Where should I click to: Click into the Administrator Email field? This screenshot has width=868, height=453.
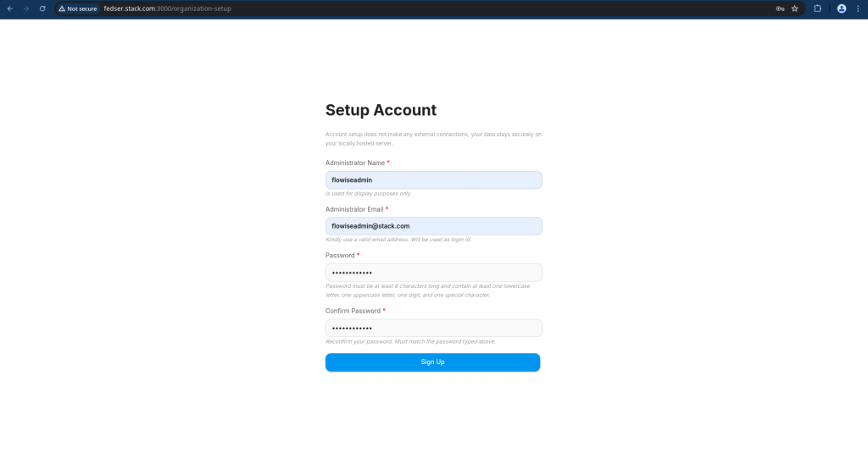pos(433,226)
